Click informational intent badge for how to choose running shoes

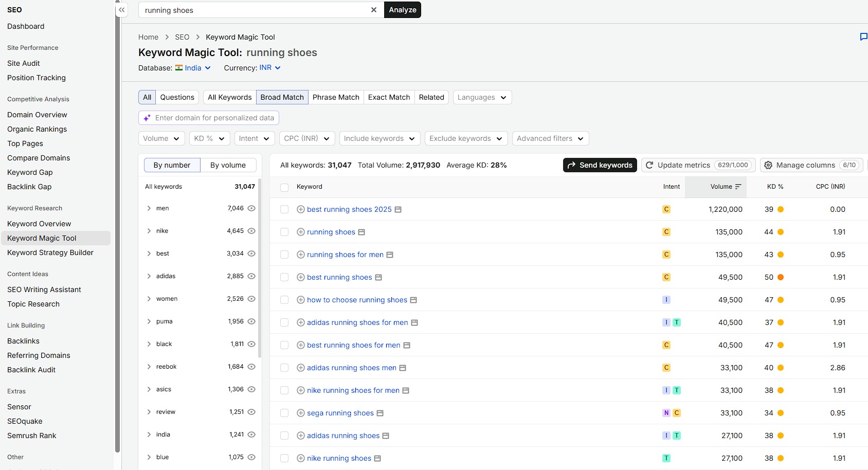pos(666,300)
